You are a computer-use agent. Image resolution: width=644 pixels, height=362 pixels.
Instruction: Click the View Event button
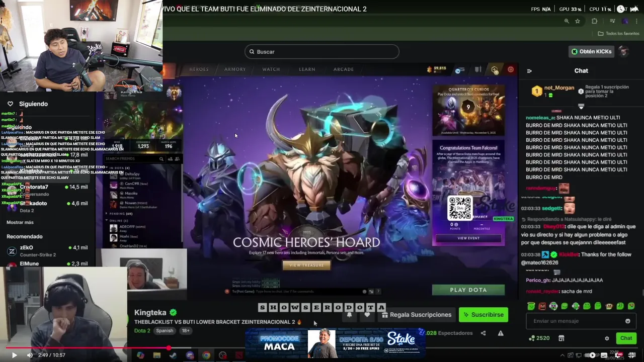(x=468, y=238)
